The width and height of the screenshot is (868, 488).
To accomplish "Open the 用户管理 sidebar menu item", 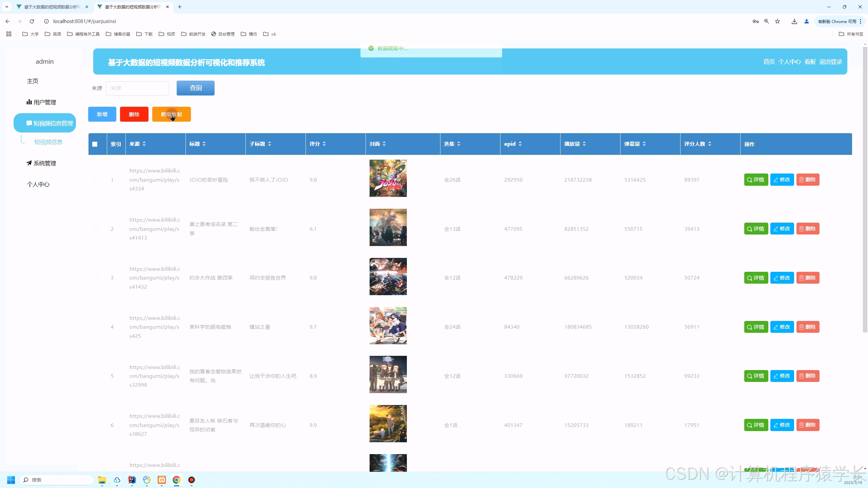I will pos(41,102).
